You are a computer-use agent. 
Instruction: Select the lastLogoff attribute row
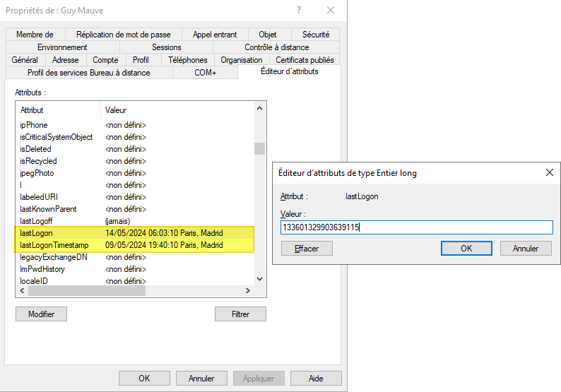135,221
